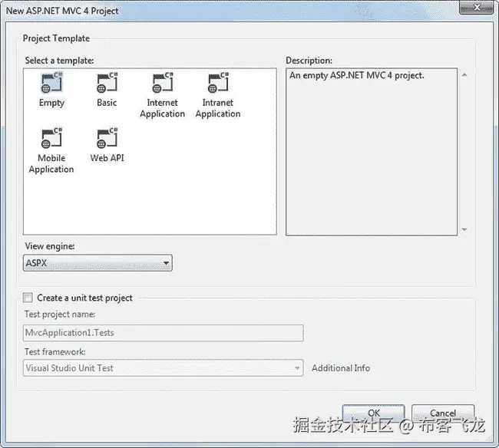The width and height of the screenshot is (499, 448).
Task: Choose the Intranet Application template icon
Action: tap(218, 83)
